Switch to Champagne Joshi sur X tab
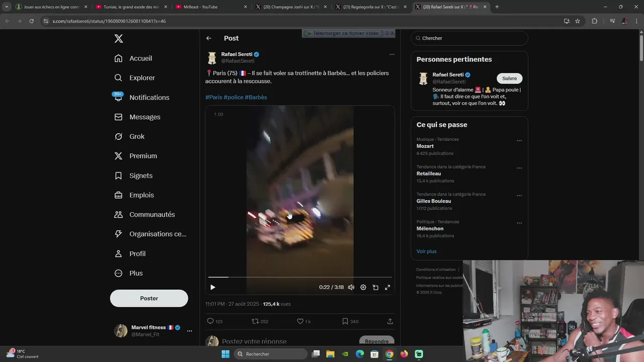Screen dimensions: 644x362 [x=291, y=7]
